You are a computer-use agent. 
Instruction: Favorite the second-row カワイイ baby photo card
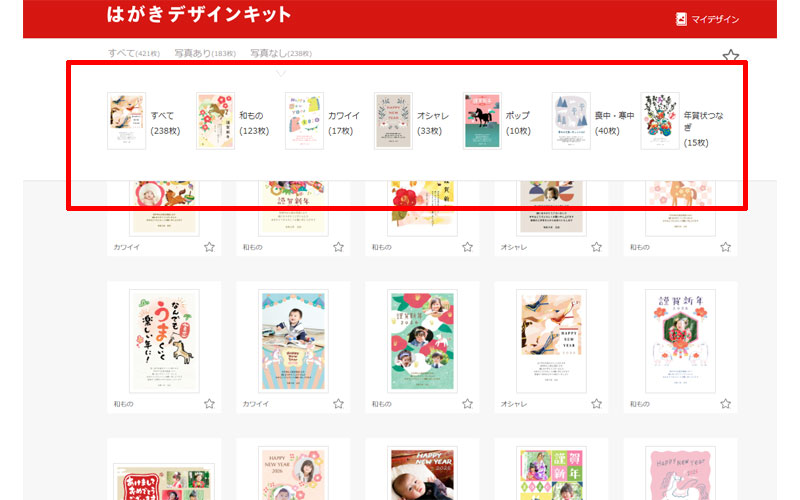(338, 403)
